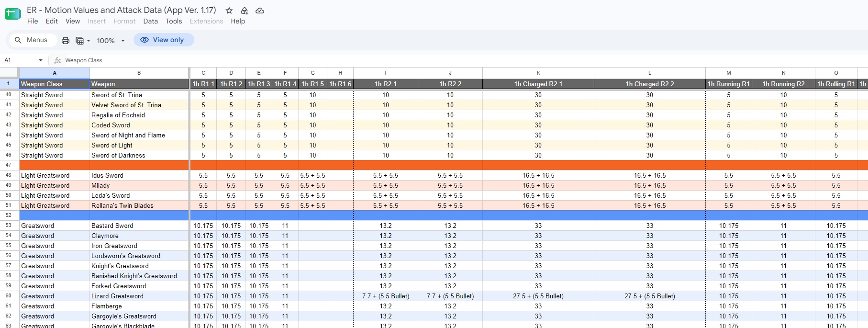Click the print icon in toolbar
Screen dimensions: 868x328
(66, 41)
